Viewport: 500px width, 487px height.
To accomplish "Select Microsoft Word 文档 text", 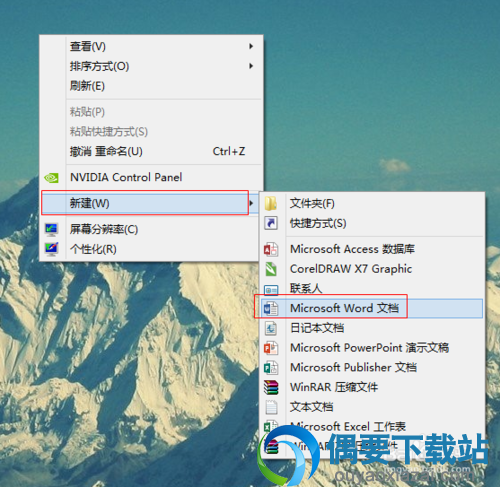I will (344, 308).
